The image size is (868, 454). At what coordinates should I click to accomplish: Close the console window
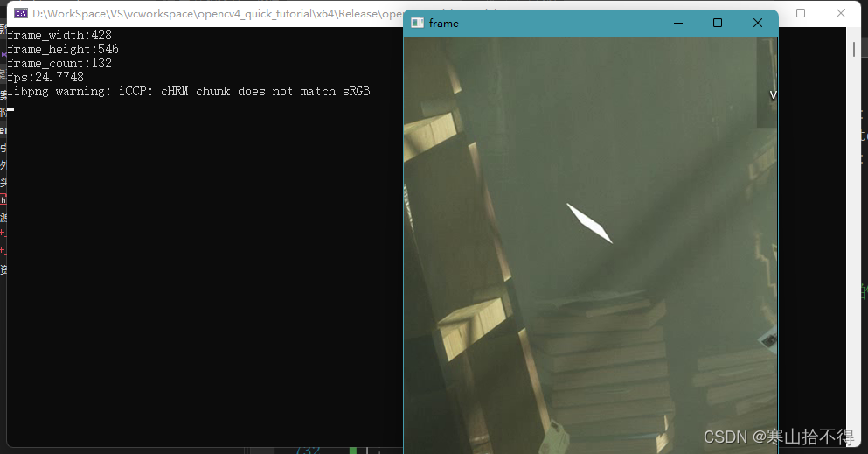coord(841,13)
